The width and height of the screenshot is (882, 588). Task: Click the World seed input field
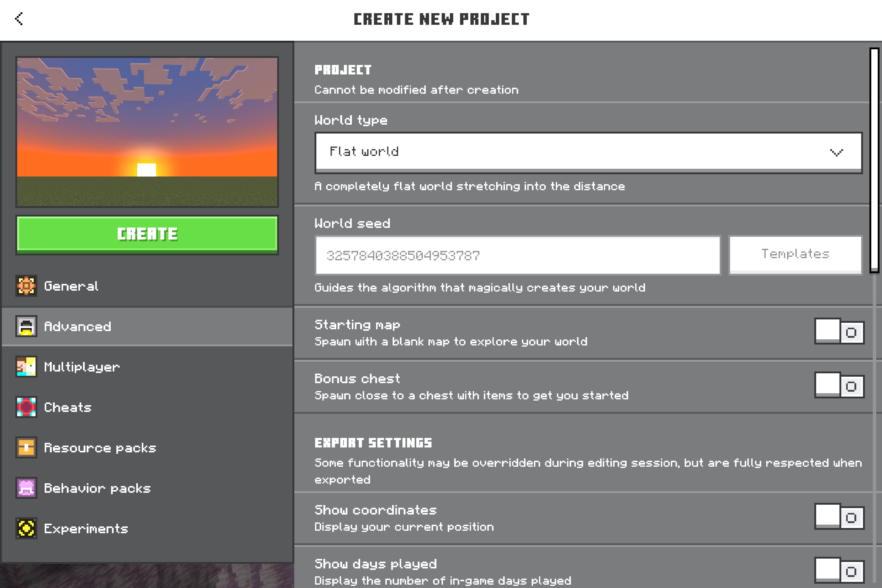[518, 255]
